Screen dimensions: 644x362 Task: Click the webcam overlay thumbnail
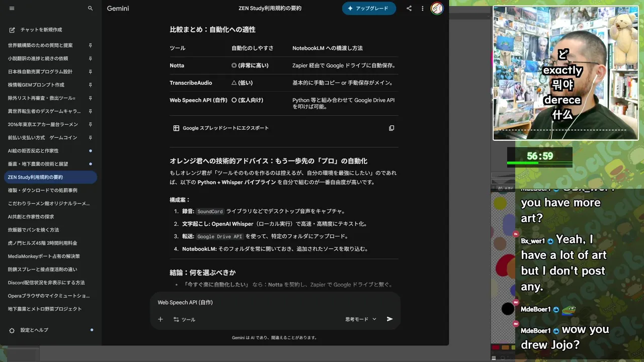(x=566, y=73)
